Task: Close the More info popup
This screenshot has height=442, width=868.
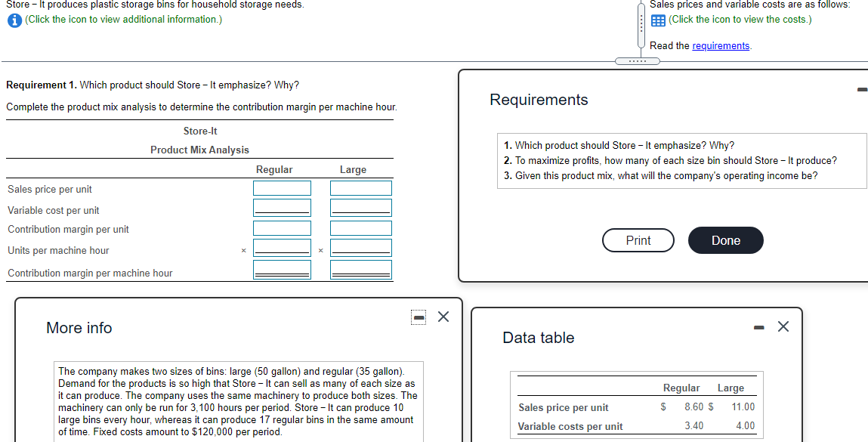Action: click(x=443, y=317)
